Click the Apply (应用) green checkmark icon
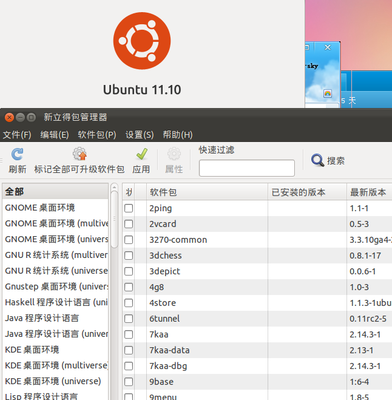This screenshot has height=400, width=392. coord(142,154)
